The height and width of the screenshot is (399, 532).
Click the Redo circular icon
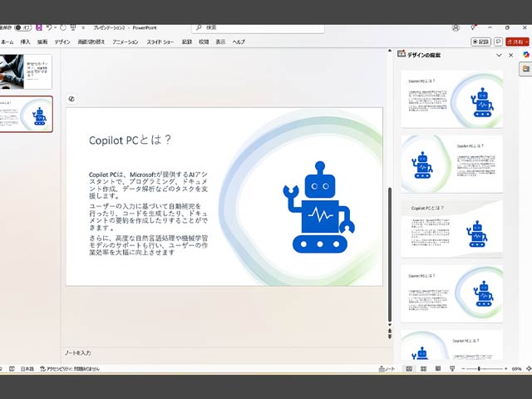(63, 27)
